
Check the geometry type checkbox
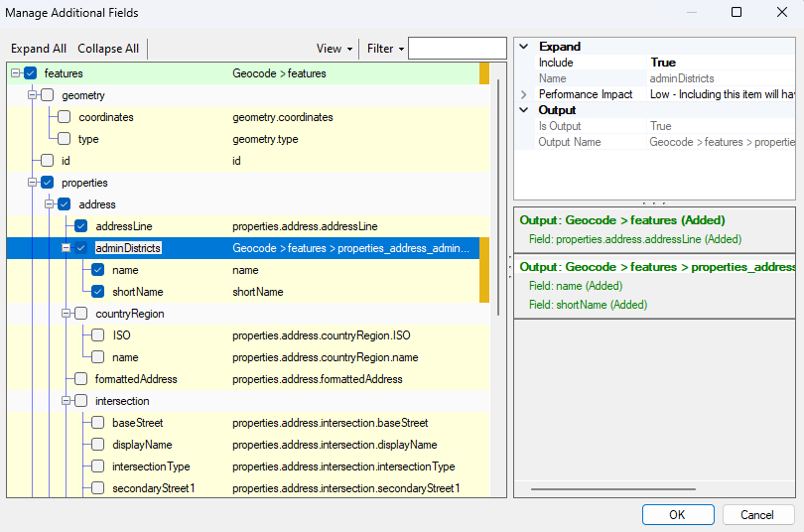click(x=65, y=139)
